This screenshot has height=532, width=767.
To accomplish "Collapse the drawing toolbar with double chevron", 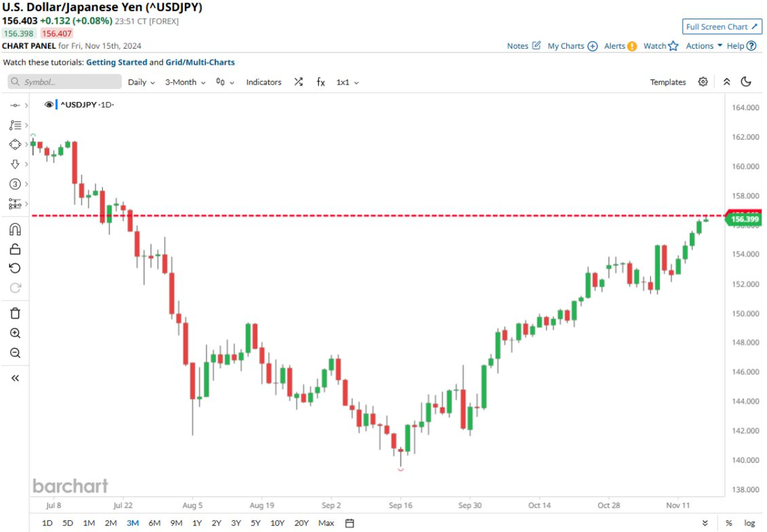I will [x=15, y=378].
